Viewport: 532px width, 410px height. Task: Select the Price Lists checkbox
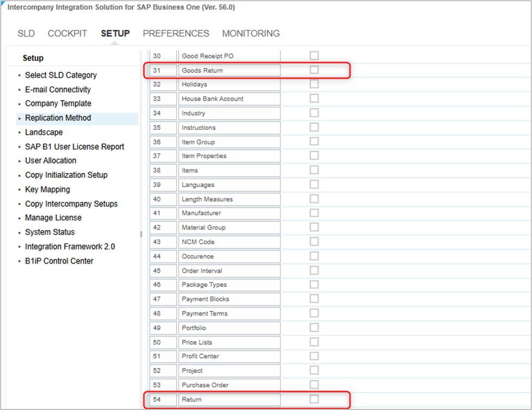pos(314,342)
